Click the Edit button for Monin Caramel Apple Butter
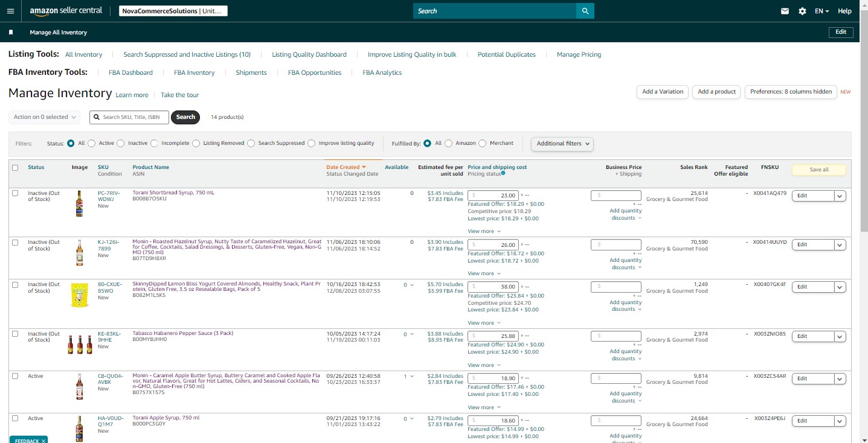 coord(813,378)
